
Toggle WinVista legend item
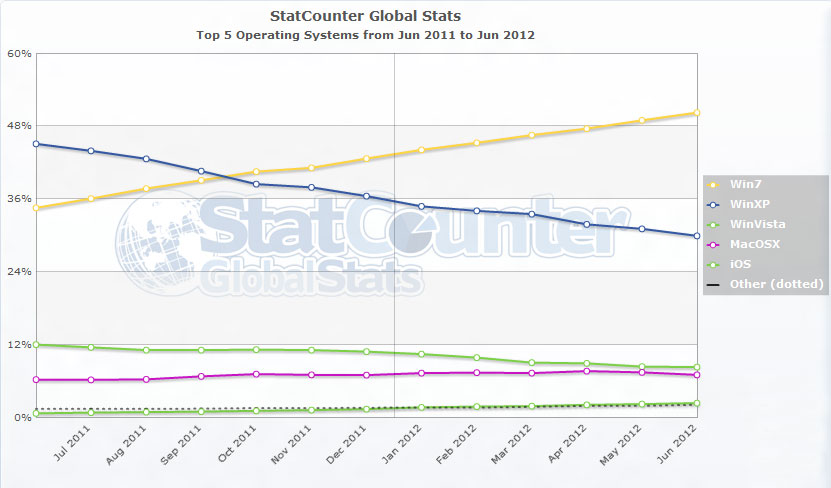coord(746,224)
